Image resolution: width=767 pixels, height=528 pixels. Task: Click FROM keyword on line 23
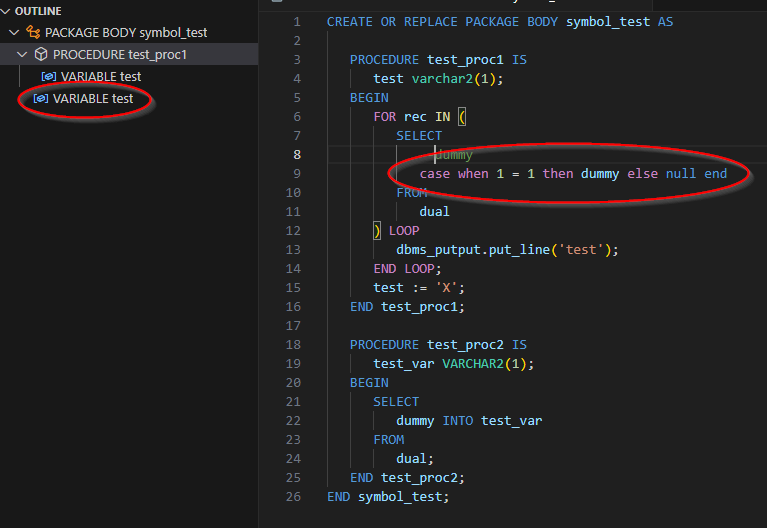(389, 440)
